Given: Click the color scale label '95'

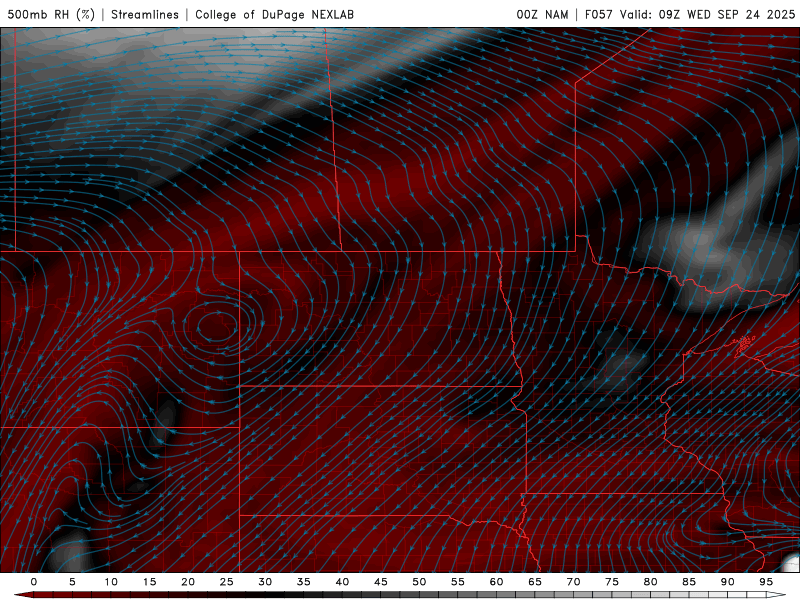Looking at the screenshot, I should click(766, 582).
